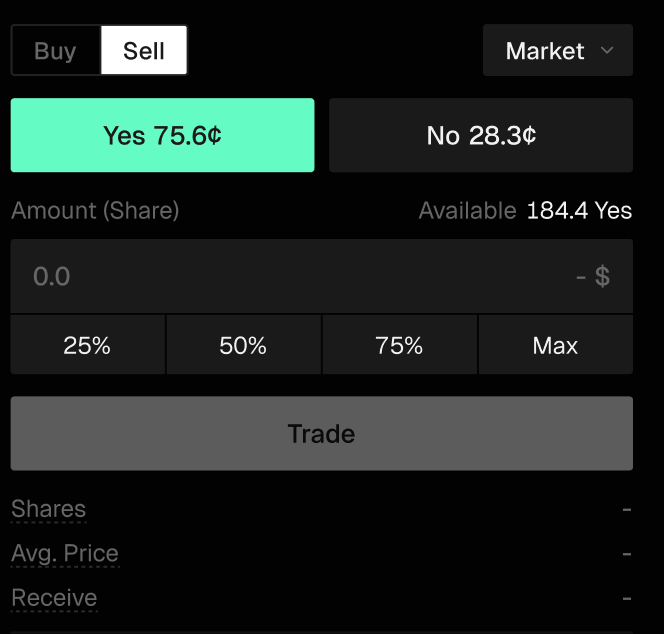Click the dash value beside Receive

627,598
